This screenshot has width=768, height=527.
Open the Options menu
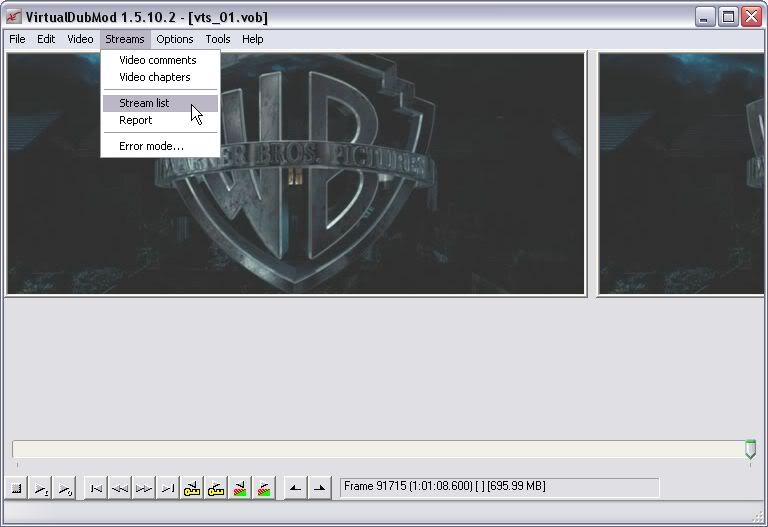click(x=175, y=39)
